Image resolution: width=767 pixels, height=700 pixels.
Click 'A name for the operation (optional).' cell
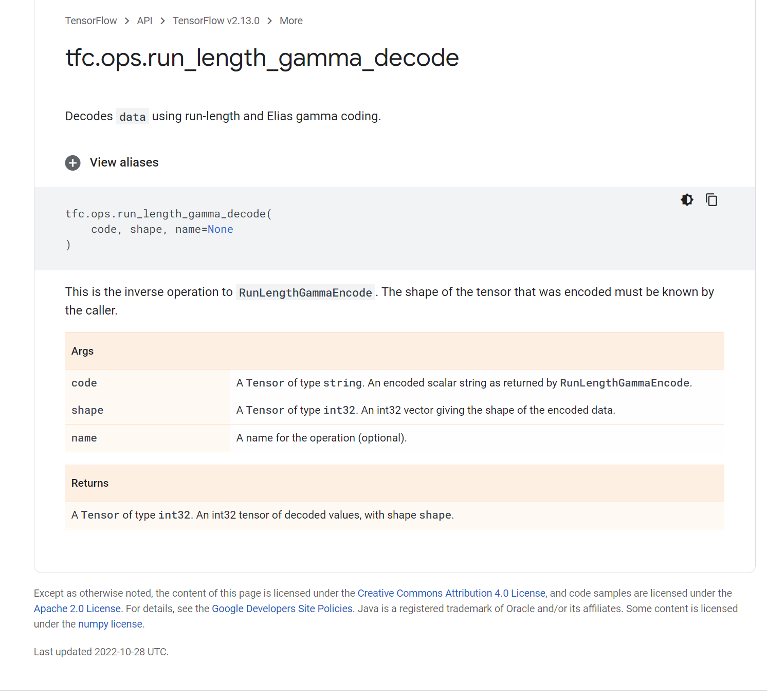(x=477, y=438)
